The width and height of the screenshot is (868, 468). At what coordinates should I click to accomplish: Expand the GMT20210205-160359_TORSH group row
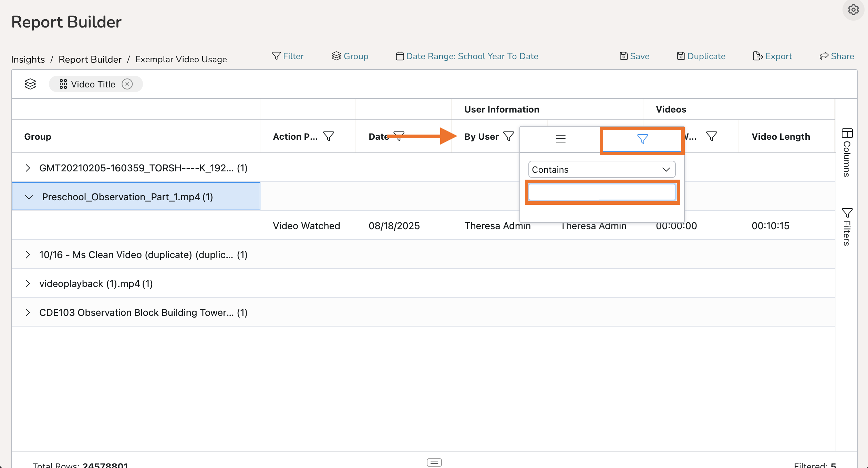[28, 168]
